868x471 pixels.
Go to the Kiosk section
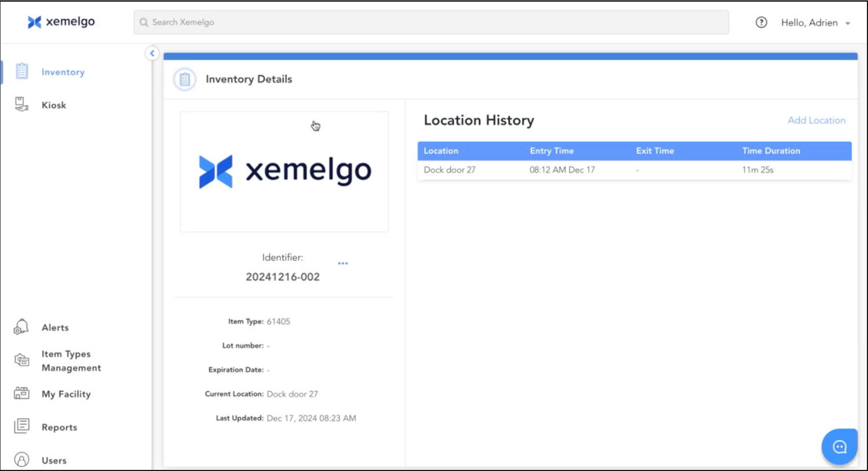[x=54, y=106]
